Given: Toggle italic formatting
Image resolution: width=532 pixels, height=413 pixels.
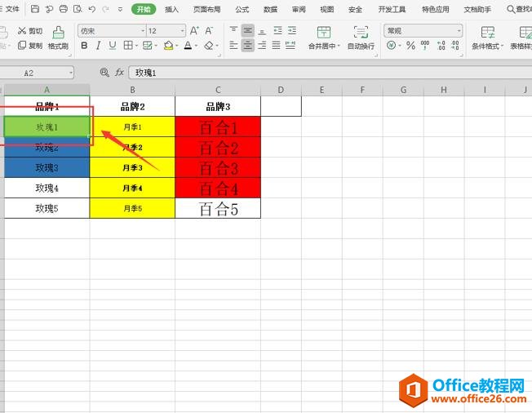Looking at the screenshot, I should [x=99, y=45].
